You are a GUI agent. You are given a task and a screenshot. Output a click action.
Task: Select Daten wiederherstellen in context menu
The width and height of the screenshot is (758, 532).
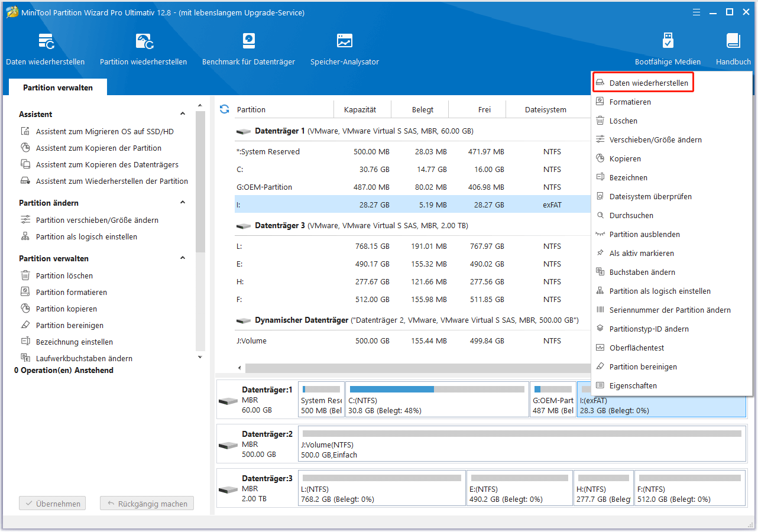[x=643, y=83]
